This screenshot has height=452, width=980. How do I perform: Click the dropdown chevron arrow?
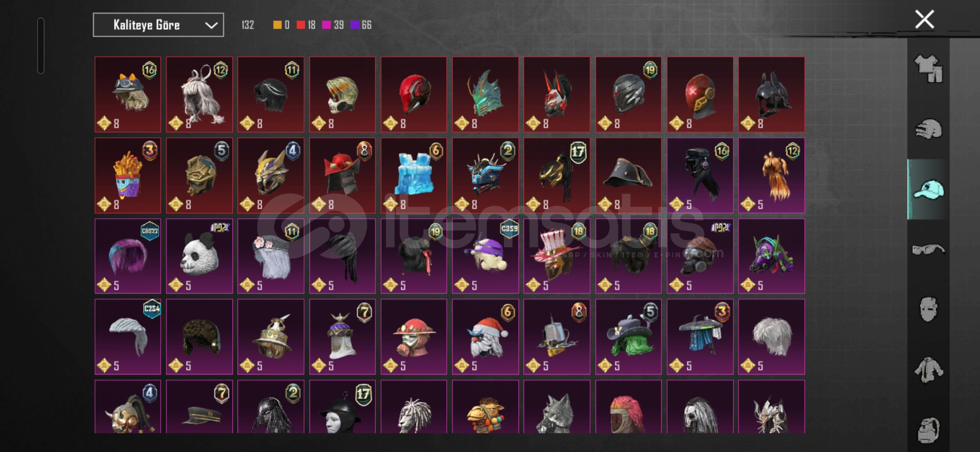coord(211,26)
